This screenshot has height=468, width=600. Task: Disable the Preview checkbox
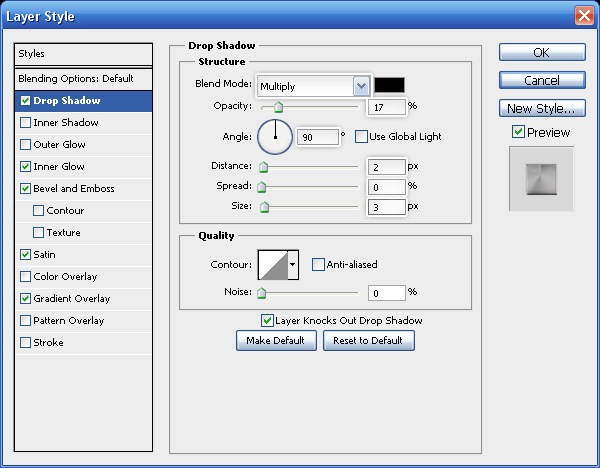518,132
